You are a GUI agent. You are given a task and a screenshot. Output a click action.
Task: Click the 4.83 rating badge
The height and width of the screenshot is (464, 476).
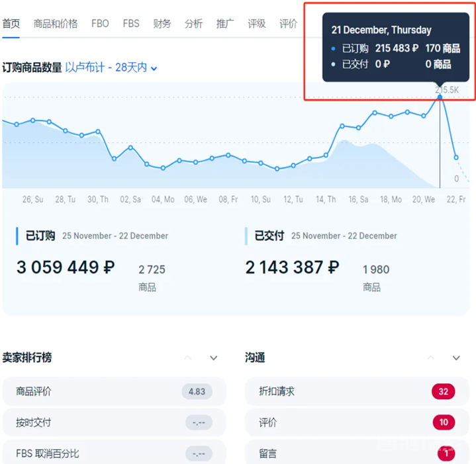point(197,391)
